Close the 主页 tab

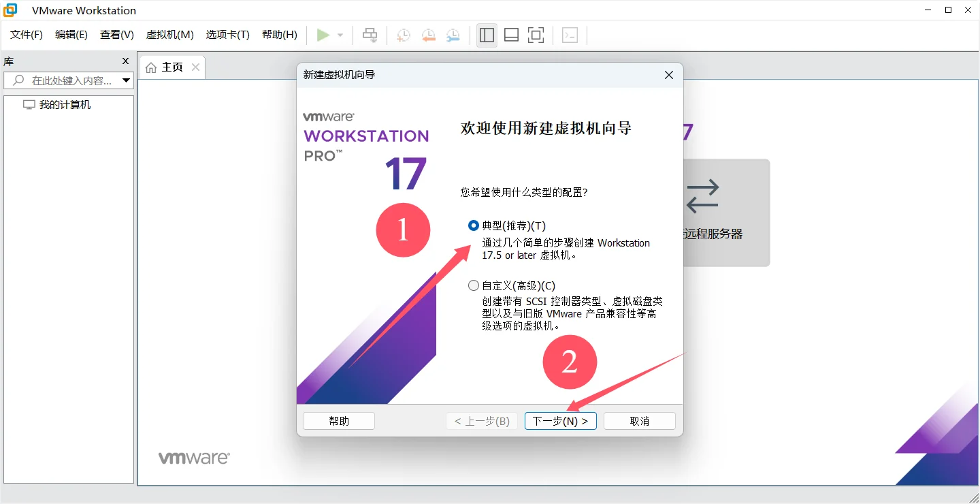[195, 67]
